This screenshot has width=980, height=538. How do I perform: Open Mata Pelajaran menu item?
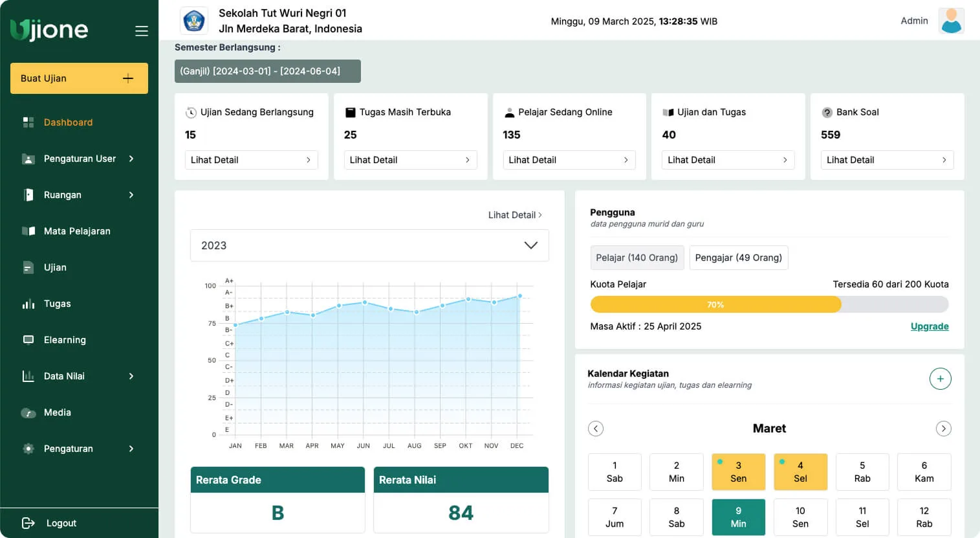pos(77,231)
